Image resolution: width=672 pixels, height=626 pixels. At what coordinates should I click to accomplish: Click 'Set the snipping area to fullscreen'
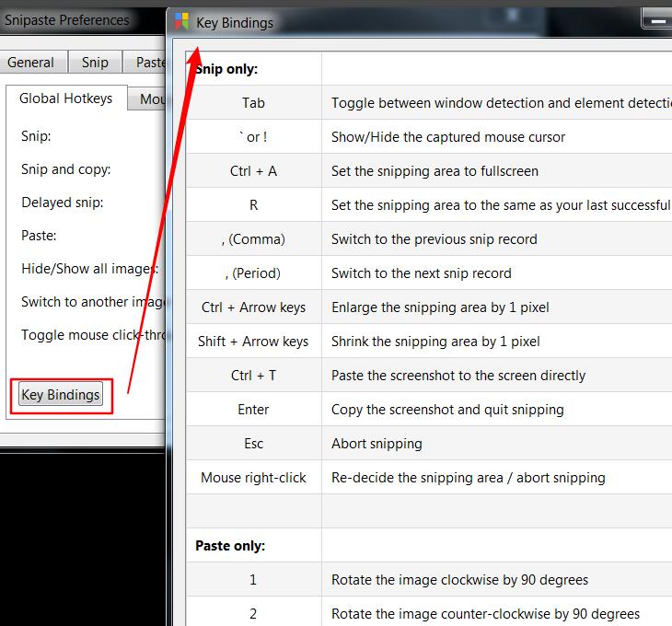(x=434, y=171)
